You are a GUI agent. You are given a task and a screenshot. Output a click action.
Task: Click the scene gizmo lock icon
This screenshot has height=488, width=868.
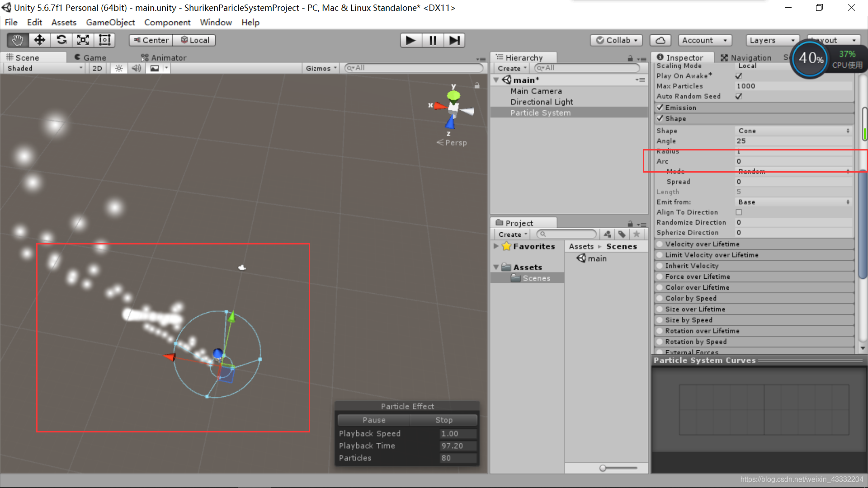point(477,85)
